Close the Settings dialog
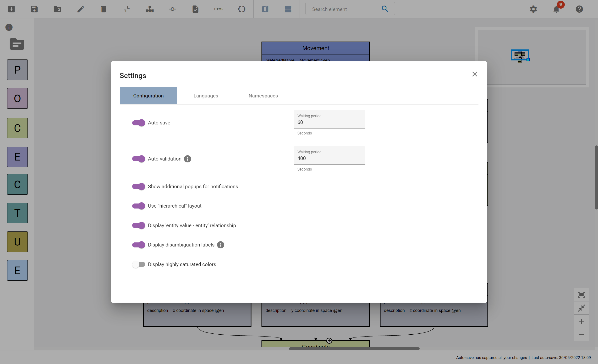This screenshot has height=364, width=598. coord(475,74)
